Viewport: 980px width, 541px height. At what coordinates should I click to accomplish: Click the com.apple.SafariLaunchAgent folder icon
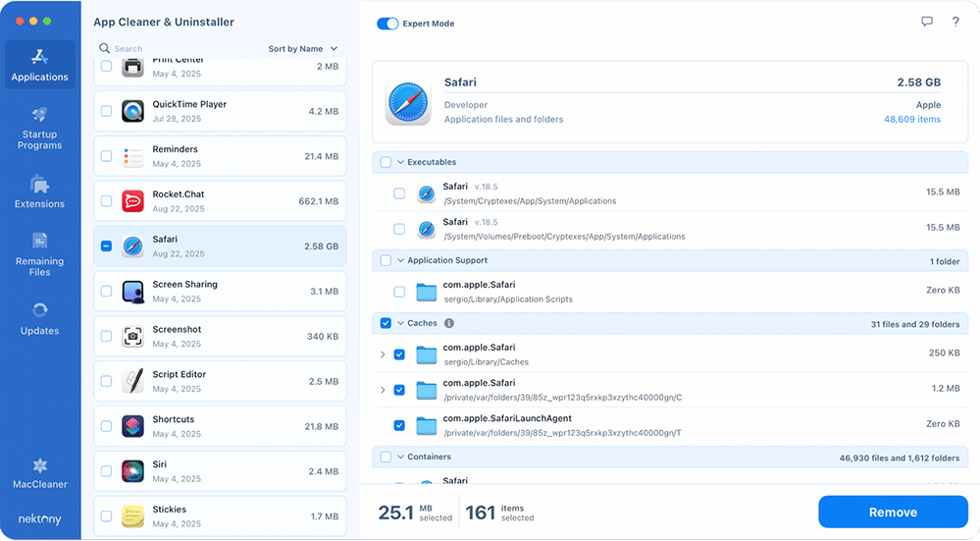(427, 426)
